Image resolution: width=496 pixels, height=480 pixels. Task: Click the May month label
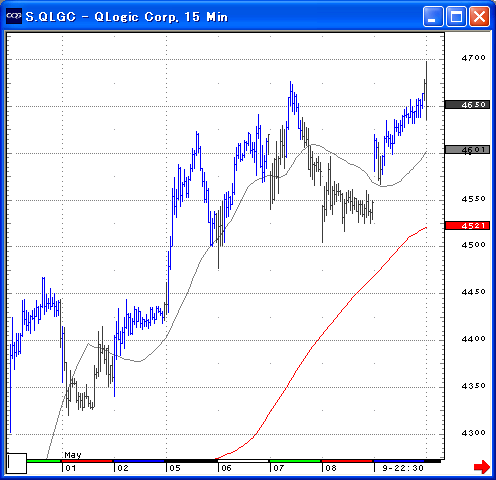coord(73,455)
